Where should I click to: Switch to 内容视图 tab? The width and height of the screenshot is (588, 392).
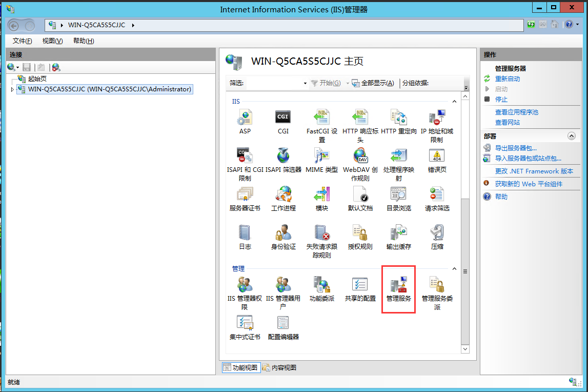point(279,367)
